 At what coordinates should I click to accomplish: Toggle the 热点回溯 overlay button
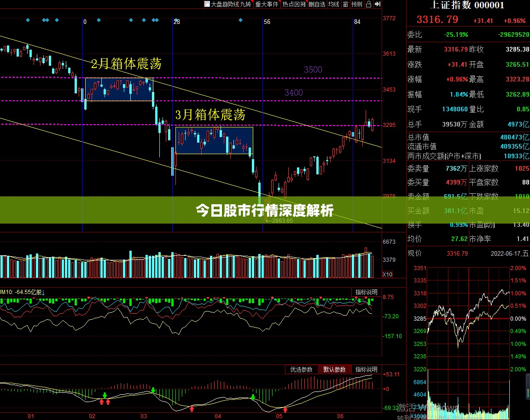click(x=294, y=4)
